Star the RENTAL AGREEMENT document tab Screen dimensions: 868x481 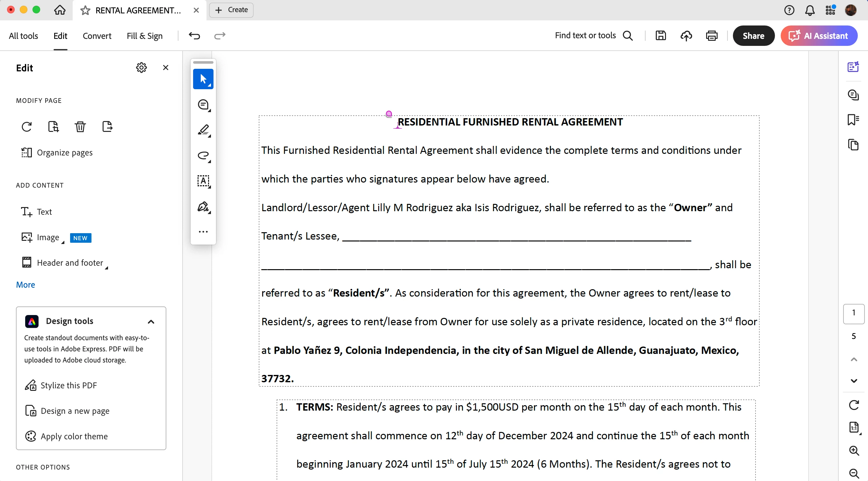click(85, 10)
